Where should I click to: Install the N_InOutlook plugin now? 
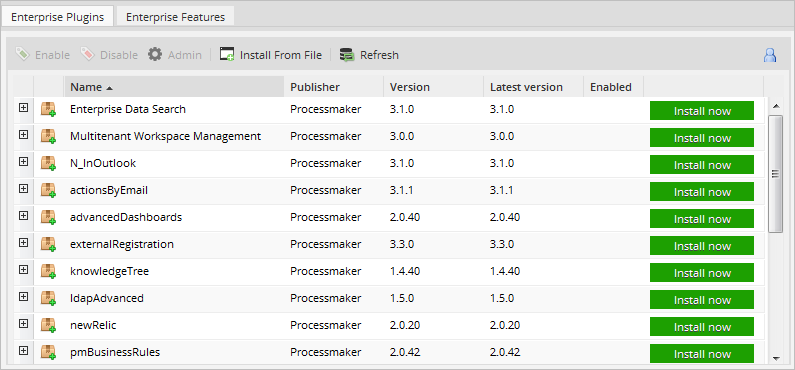coord(702,165)
